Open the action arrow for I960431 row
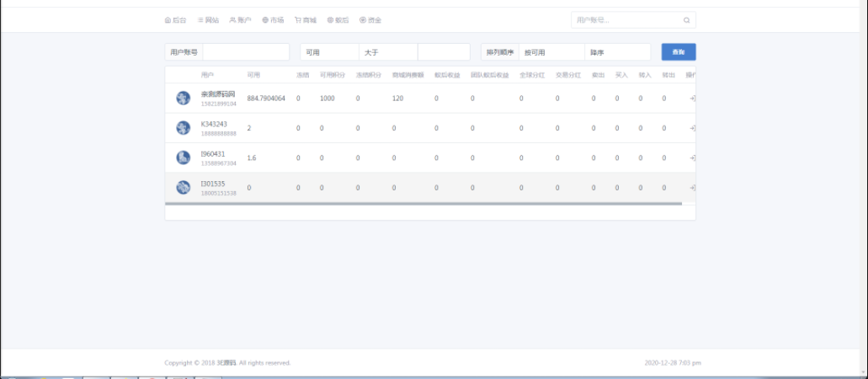The image size is (868, 379). [x=693, y=158]
